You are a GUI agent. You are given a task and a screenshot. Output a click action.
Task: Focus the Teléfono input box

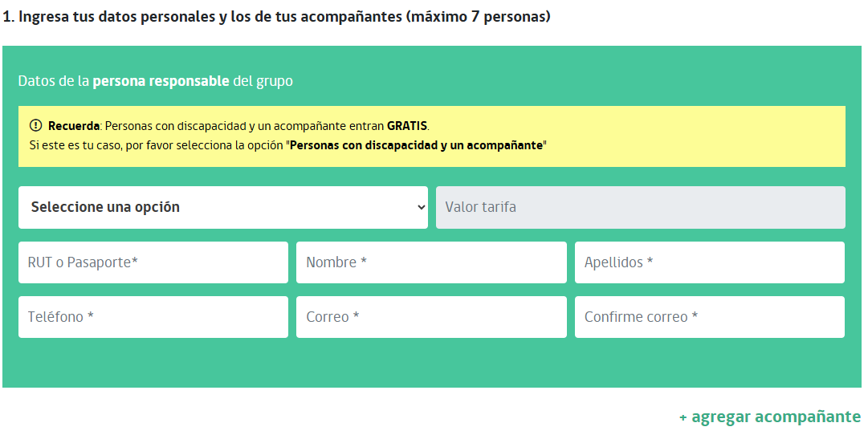153,317
